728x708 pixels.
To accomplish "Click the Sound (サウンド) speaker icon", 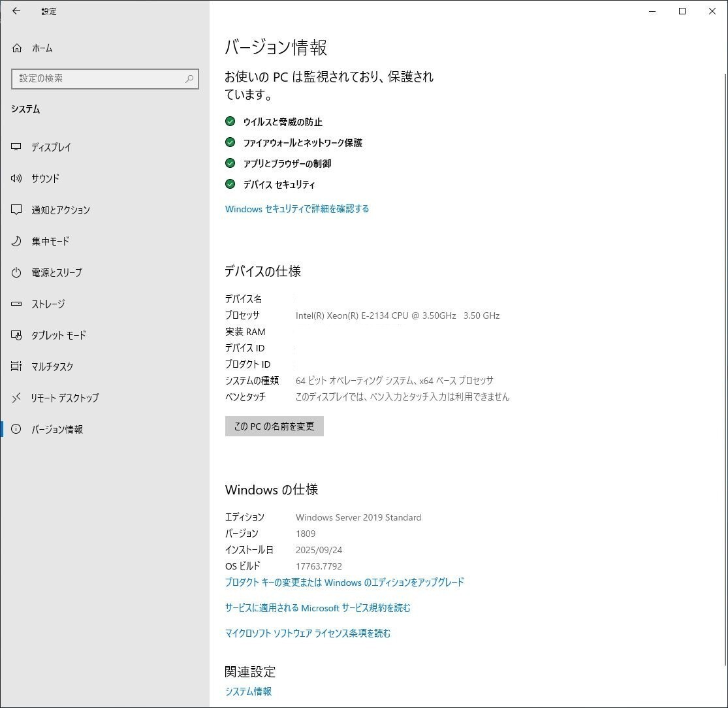I will [17, 179].
